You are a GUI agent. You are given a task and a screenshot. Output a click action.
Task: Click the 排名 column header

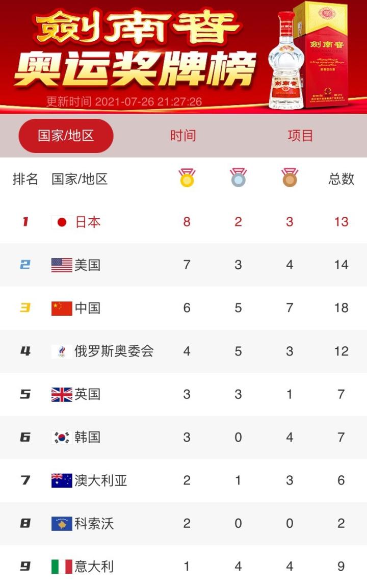(25, 179)
